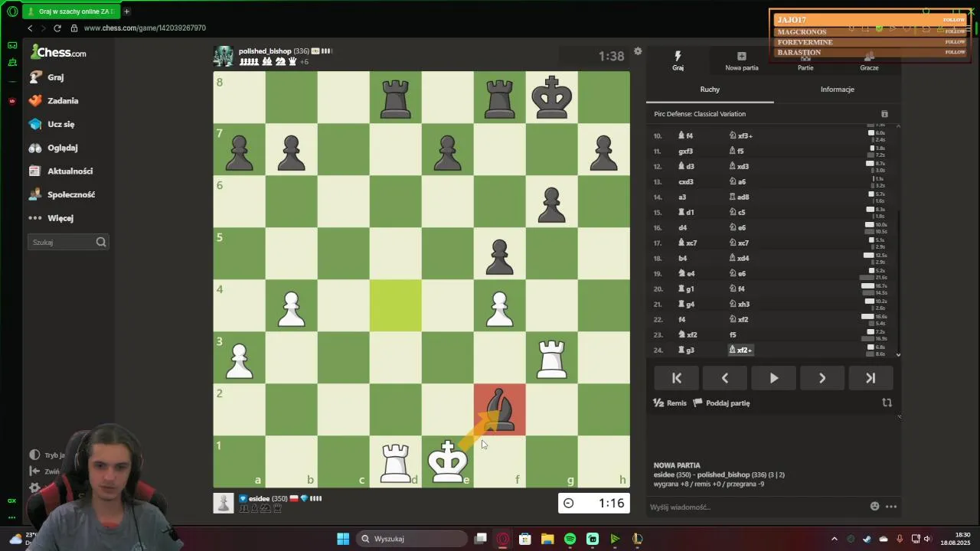Select move 24 white g3
The height and width of the screenshot is (551, 980).
[x=685, y=350]
